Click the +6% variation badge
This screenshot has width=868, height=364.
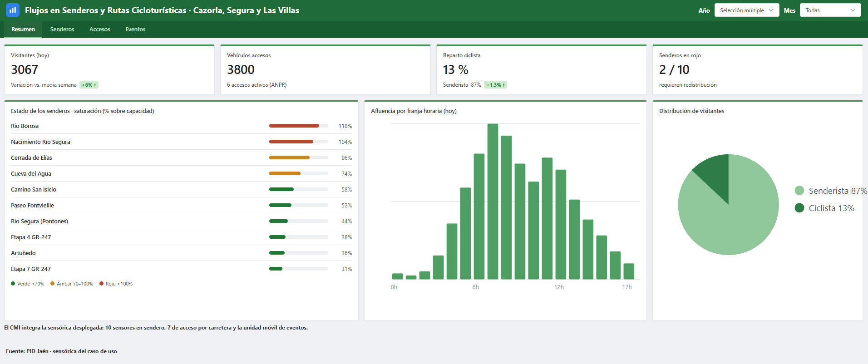click(89, 85)
